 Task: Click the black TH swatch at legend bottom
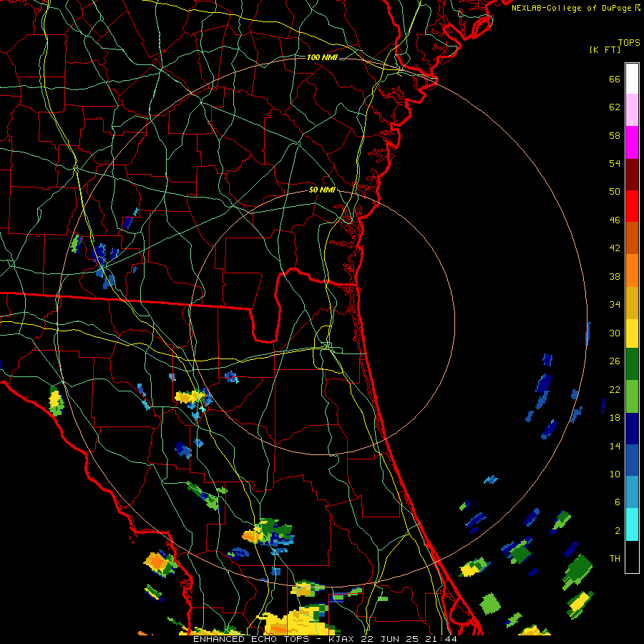pyautogui.click(x=632, y=557)
